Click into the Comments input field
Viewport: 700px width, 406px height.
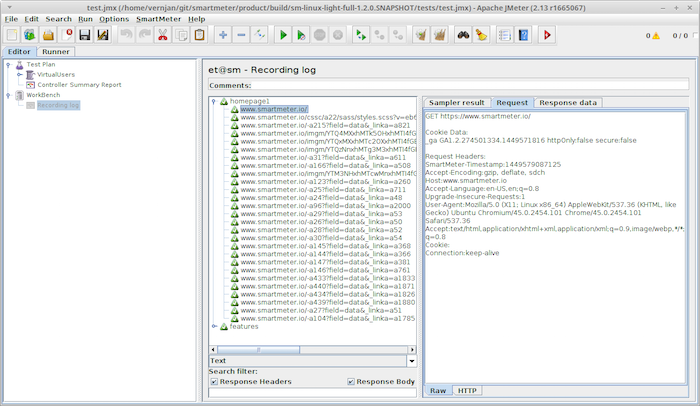pyautogui.click(x=470, y=85)
